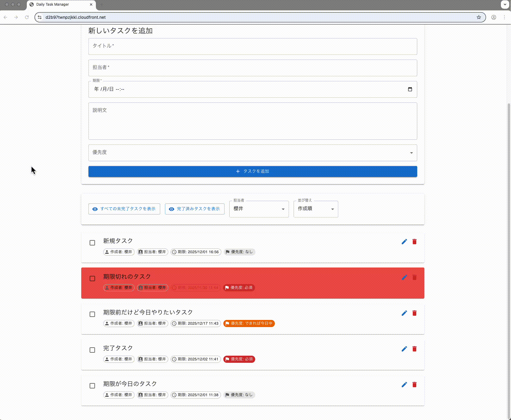
Task: Open the calendar picker in 期限 field
Action: click(410, 89)
